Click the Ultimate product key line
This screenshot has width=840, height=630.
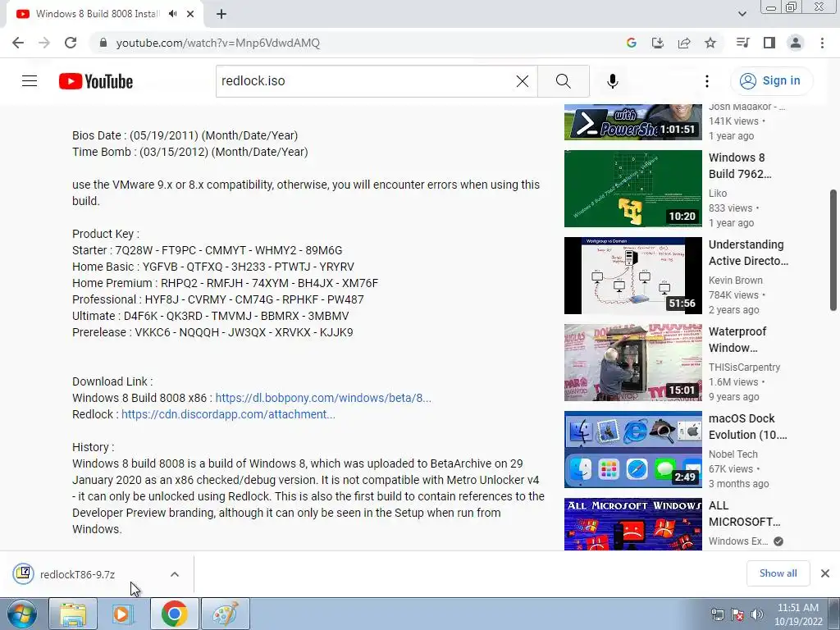pos(211,316)
